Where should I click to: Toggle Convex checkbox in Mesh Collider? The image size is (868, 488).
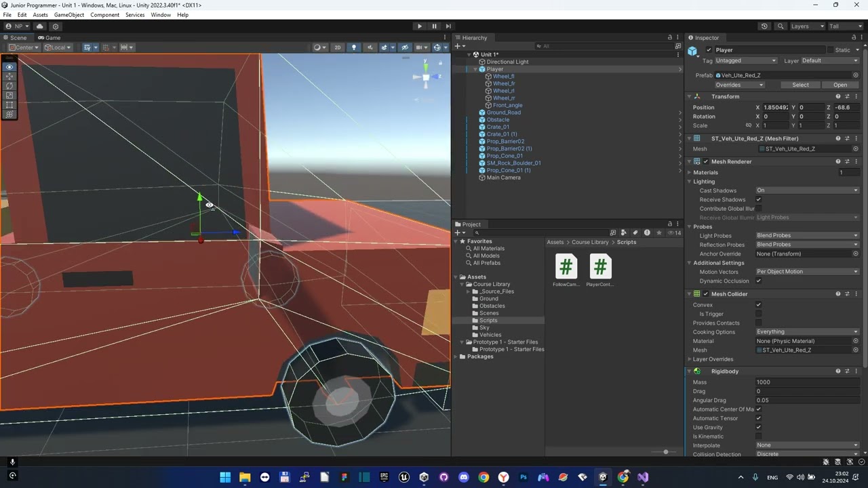(x=758, y=305)
